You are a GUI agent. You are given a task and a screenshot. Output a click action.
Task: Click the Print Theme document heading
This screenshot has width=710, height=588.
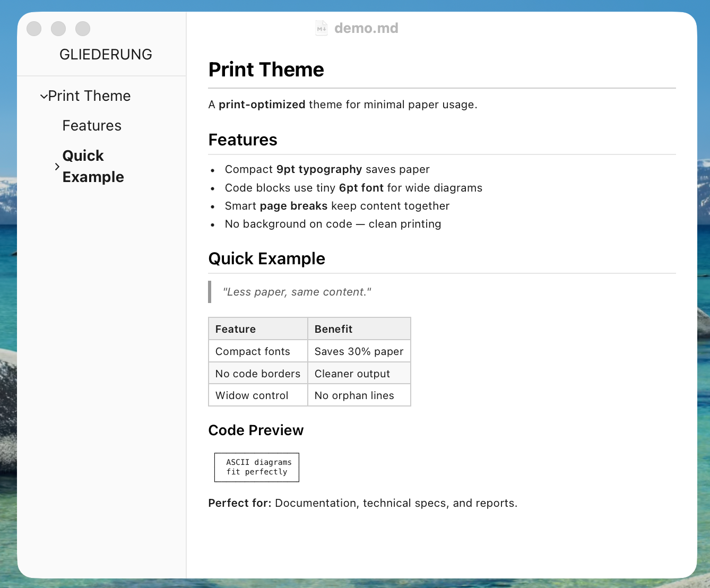(266, 70)
